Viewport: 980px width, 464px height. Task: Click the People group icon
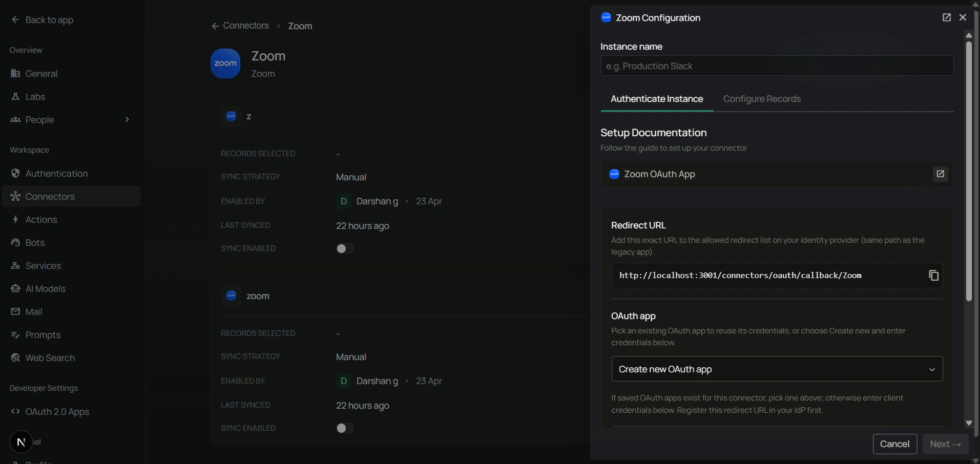[15, 119]
